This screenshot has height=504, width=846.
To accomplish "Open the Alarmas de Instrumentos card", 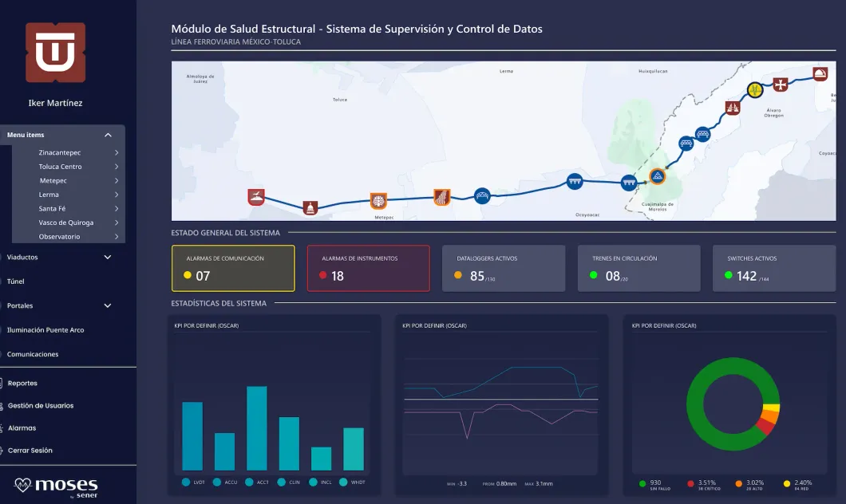I will [369, 269].
